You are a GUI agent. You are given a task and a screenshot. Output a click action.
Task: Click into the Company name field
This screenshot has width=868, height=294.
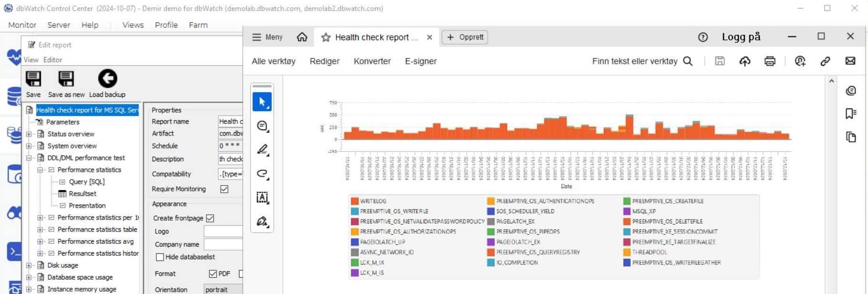click(223, 244)
